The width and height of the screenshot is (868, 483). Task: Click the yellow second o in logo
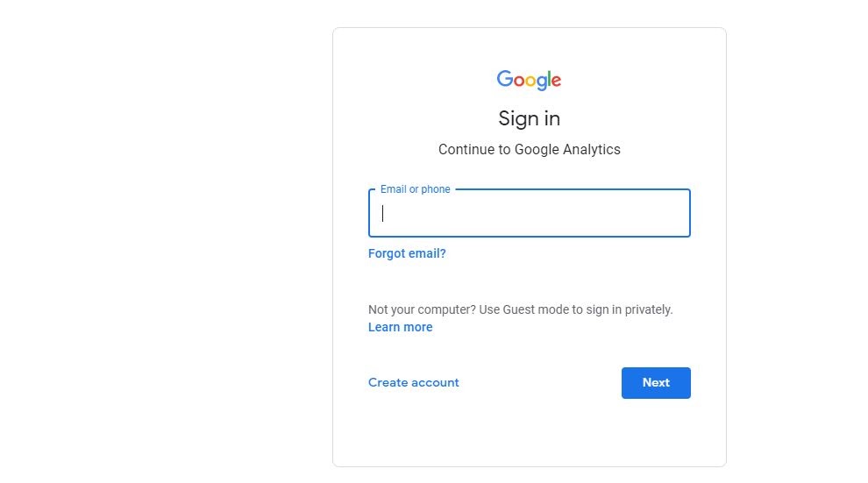pyautogui.click(x=529, y=82)
